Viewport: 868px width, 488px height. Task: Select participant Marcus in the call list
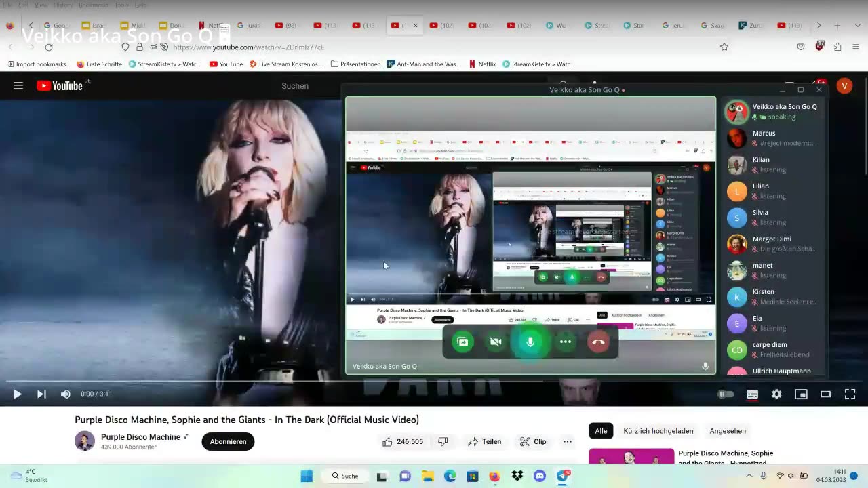773,138
